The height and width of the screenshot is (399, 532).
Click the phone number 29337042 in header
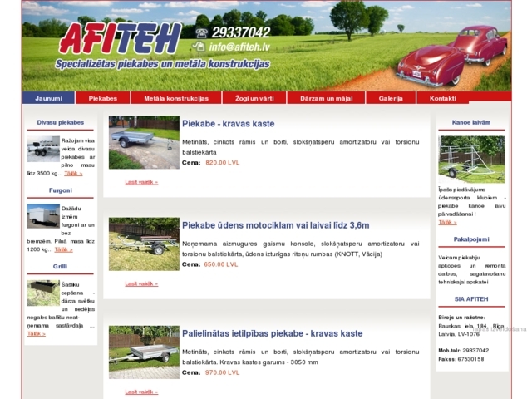(241, 32)
